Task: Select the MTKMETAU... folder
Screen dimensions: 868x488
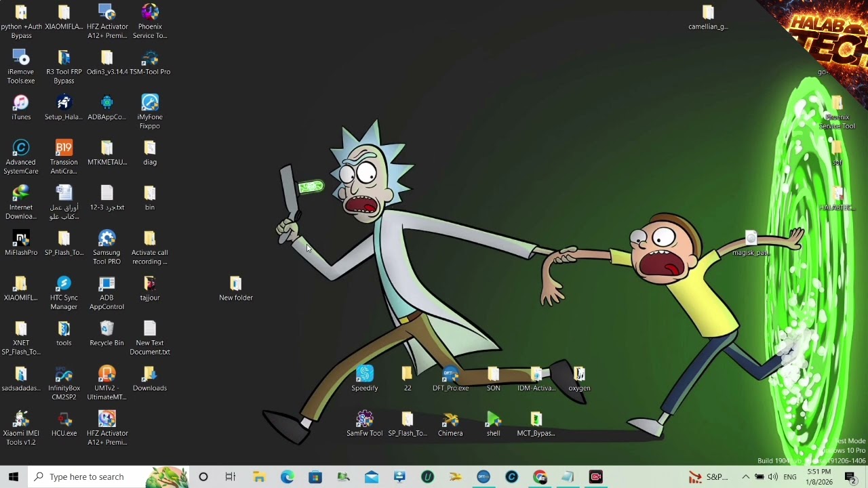Action: (x=107, y=152)
